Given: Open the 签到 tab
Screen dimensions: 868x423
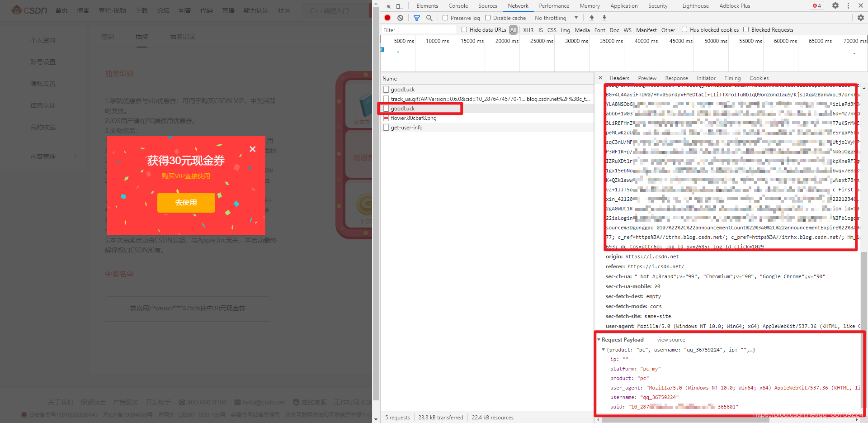Looking at the screenshot, I should (x=108, y=37).
